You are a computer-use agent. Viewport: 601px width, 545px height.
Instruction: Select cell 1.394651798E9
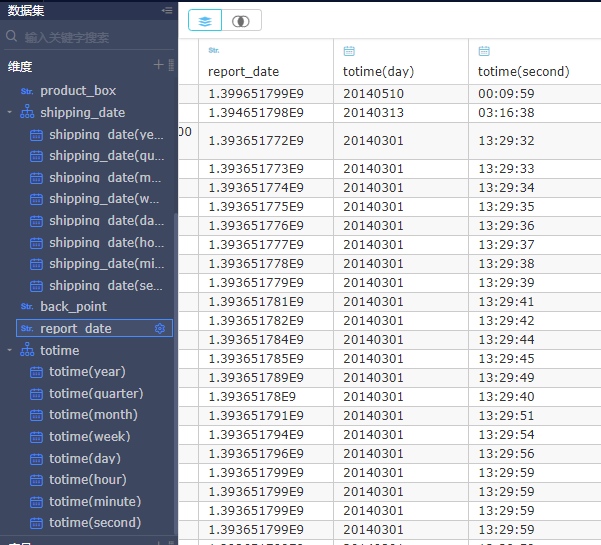pyautogui.click(x=266, y=113)
